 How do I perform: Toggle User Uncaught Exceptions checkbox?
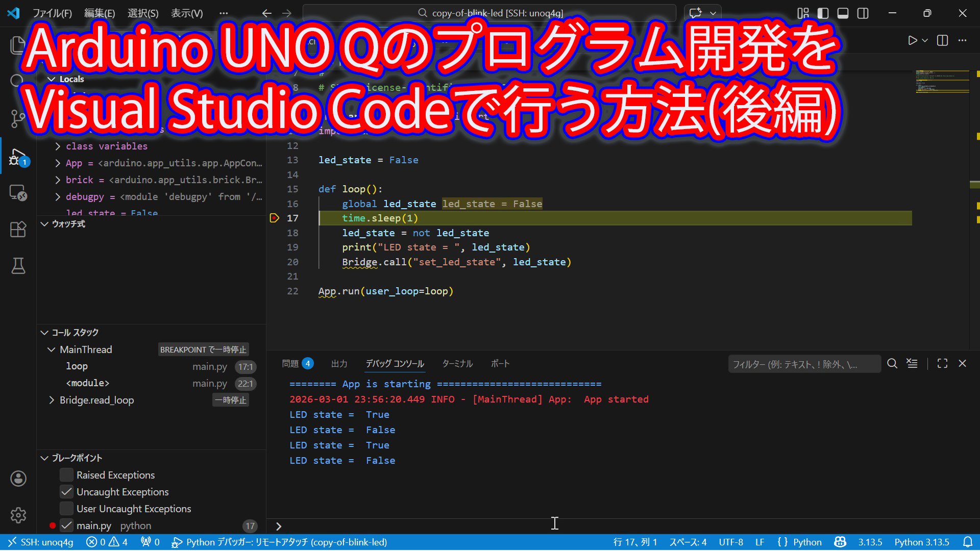tap(66, 509)
